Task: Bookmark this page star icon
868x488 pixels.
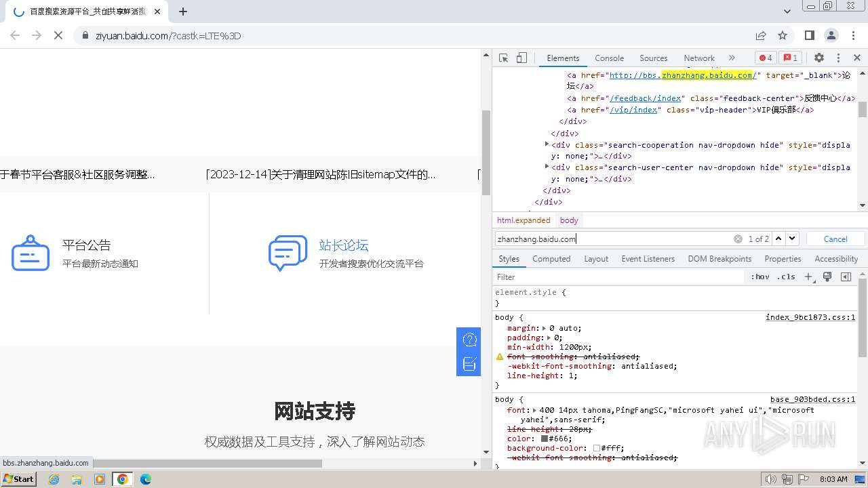Action: [x=783, y=35]
